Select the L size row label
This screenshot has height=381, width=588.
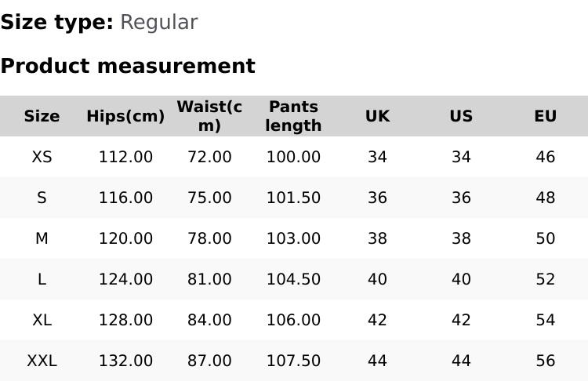[42, 279]
